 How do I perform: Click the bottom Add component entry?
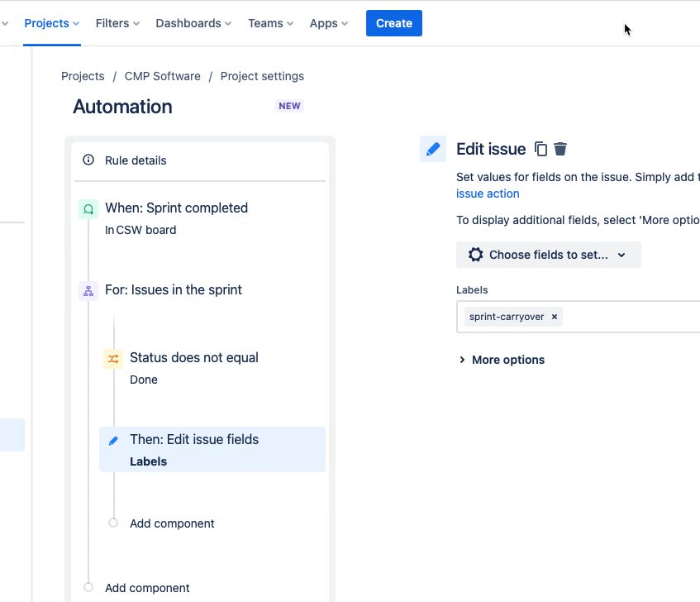click(147, 588)
